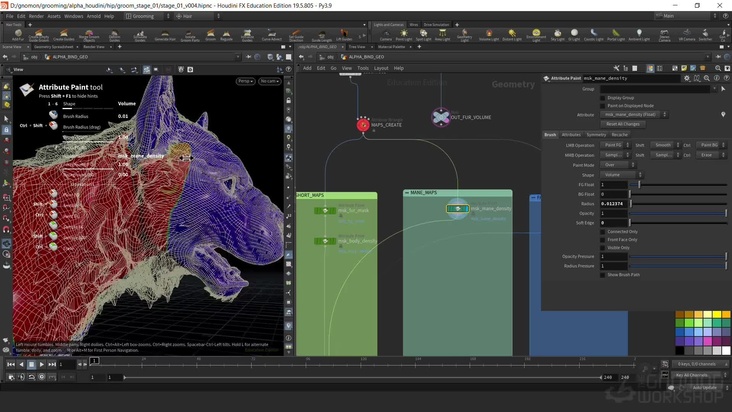Screen dimensions: 732x412
Task: Toggle the Connected Only checkbox
Action: [603, 231]
